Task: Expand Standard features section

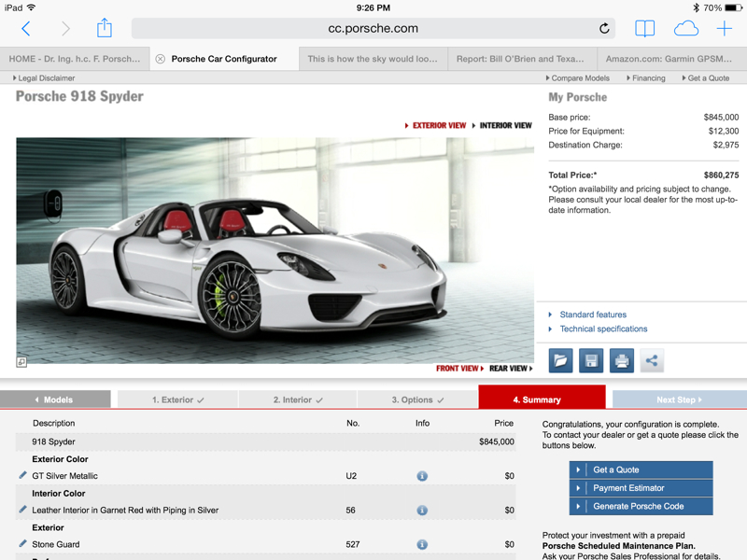Action: [592, 315]
